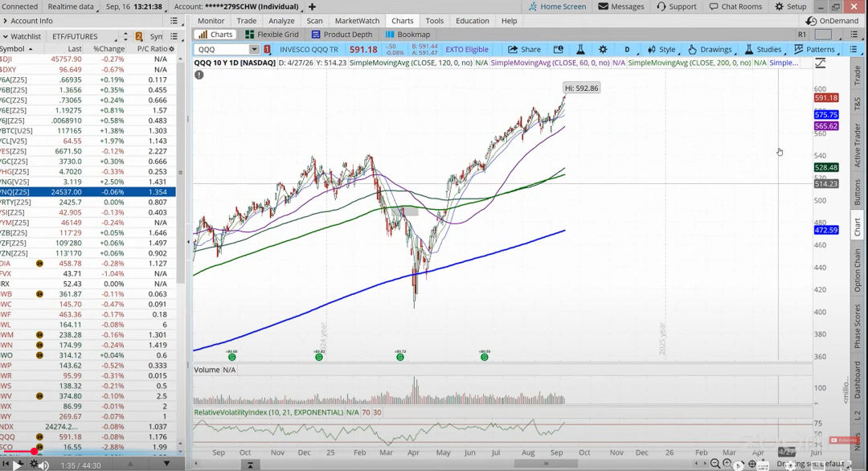Click the red 1 link icon beside QQQ
This screenshot has height=471, width=868.
coord(268,49)
